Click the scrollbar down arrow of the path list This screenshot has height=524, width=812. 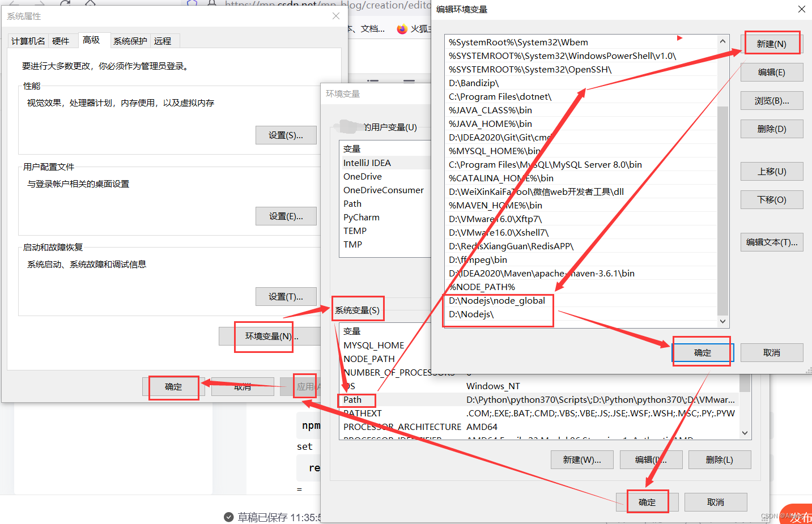point(722,321)
